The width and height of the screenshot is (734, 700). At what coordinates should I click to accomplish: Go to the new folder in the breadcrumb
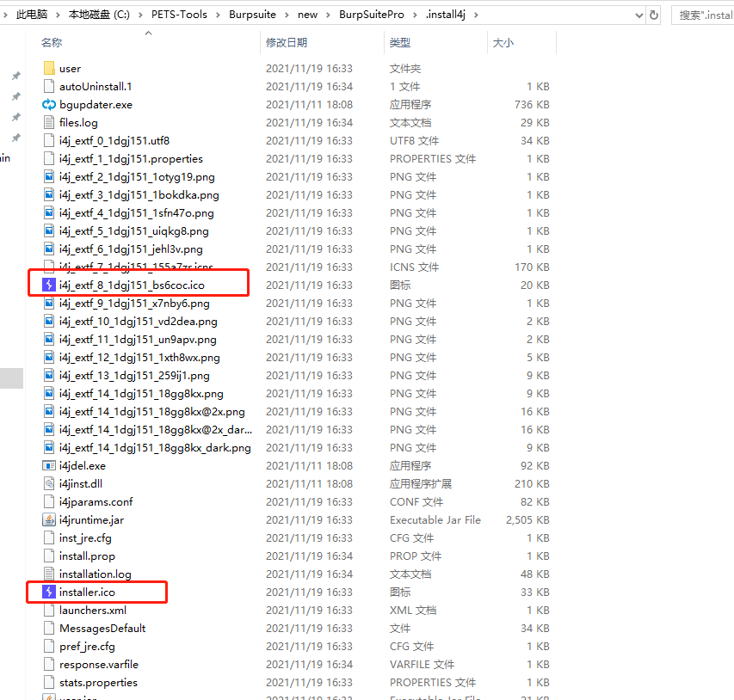pyautogui.click(x=307, y=15)
